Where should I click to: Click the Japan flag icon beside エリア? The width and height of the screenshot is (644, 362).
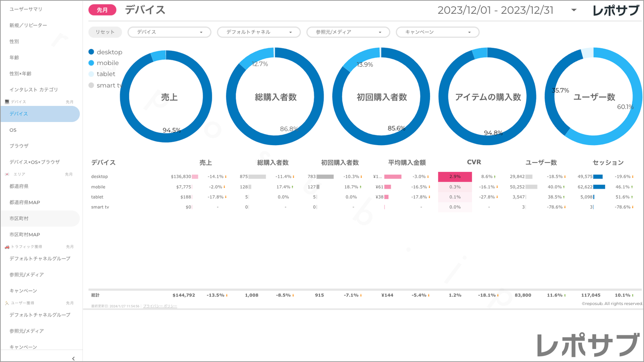tap(7, 174)
